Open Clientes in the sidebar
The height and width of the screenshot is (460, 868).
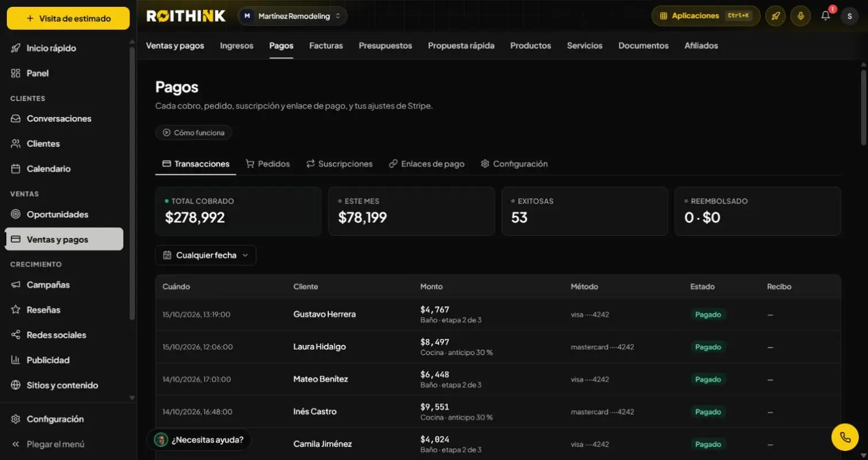tap(64, 144)
